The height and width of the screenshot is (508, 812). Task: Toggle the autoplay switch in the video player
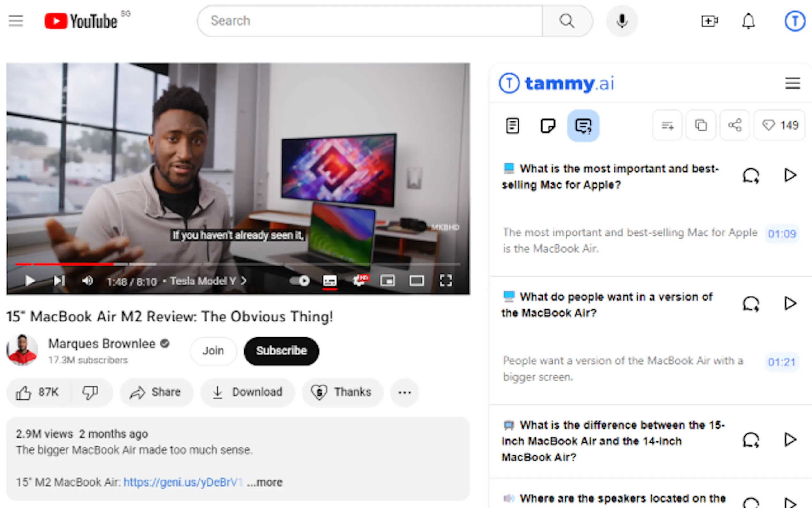[300, 281]
